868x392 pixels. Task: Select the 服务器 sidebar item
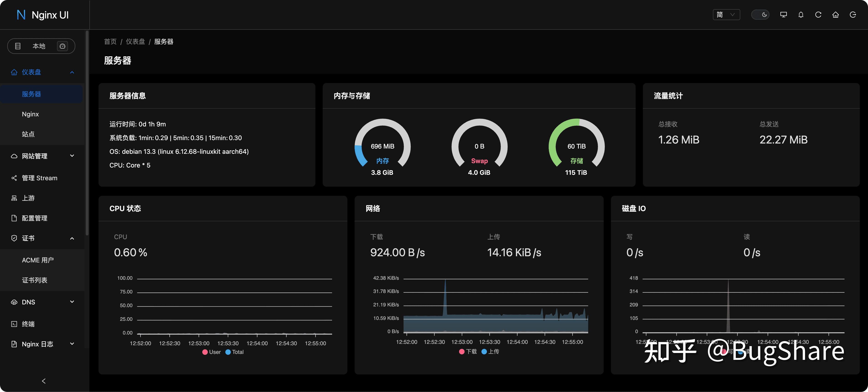pyautogui.click(x=42, y=94)
